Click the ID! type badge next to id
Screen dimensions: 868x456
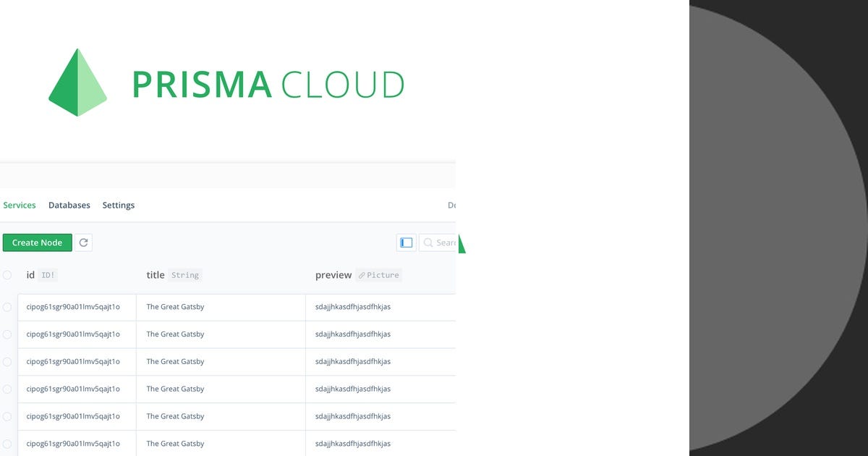point(47,275)
